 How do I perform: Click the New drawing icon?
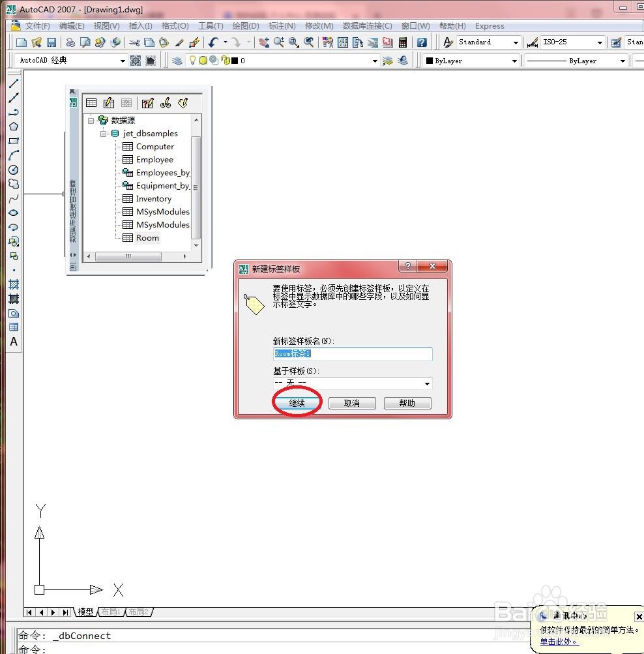tap(21, 42)
